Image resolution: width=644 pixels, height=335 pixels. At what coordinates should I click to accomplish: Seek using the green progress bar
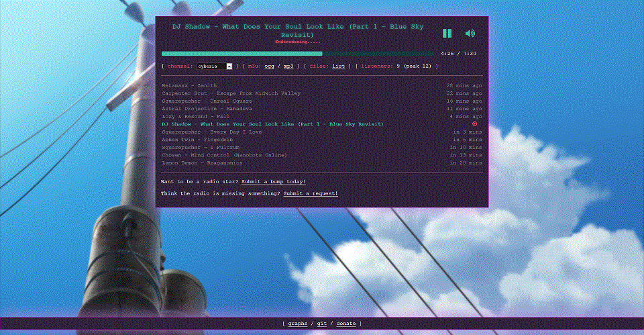pos(298,54)
